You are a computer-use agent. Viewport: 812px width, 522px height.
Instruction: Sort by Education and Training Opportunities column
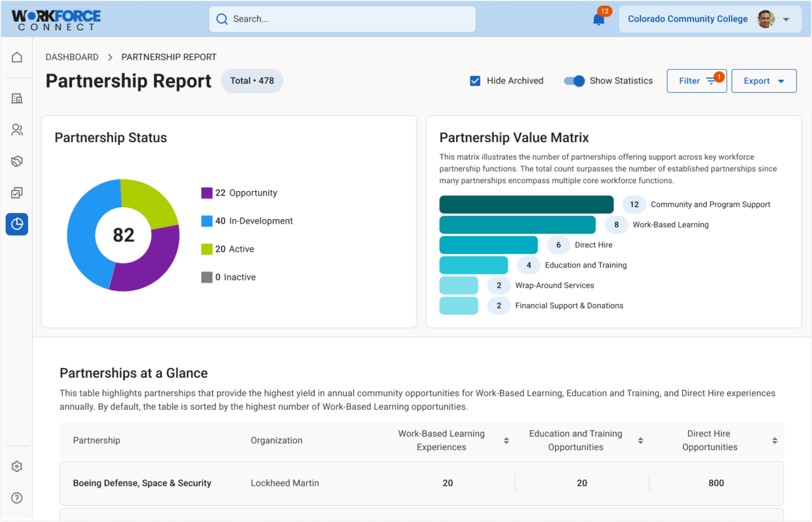(x=640, y=440)
